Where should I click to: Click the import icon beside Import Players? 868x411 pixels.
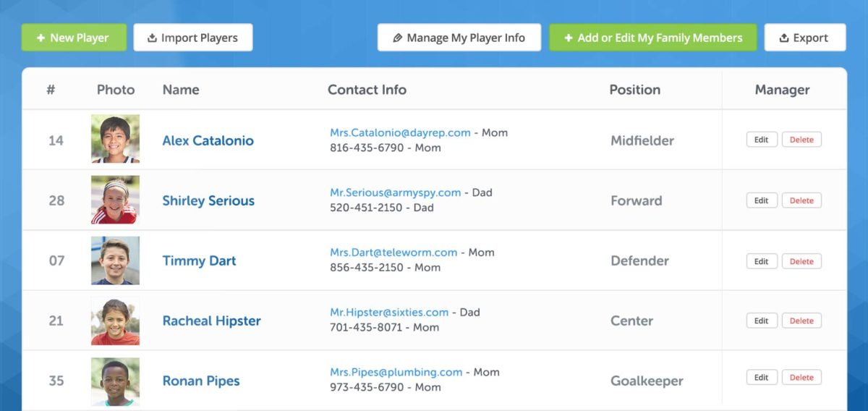coord(152,38)
